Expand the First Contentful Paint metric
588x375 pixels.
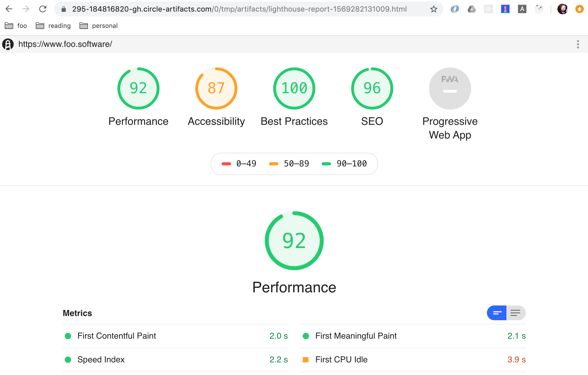click(x=117, y=336)
